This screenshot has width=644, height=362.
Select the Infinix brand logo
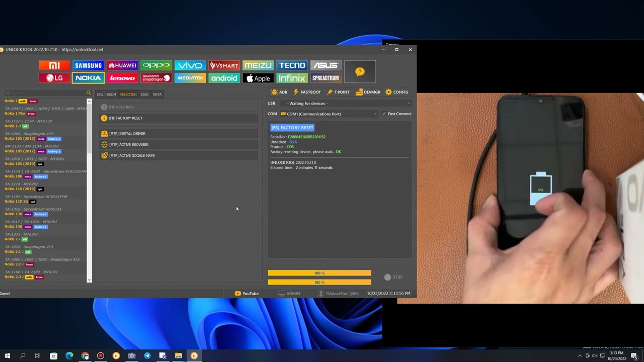292,78
